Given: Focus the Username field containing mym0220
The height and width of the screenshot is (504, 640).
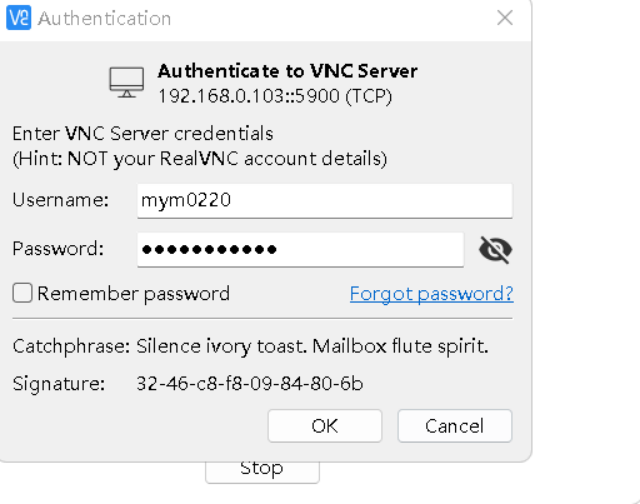Looking at the screenshot, I should tap(325, 201).
